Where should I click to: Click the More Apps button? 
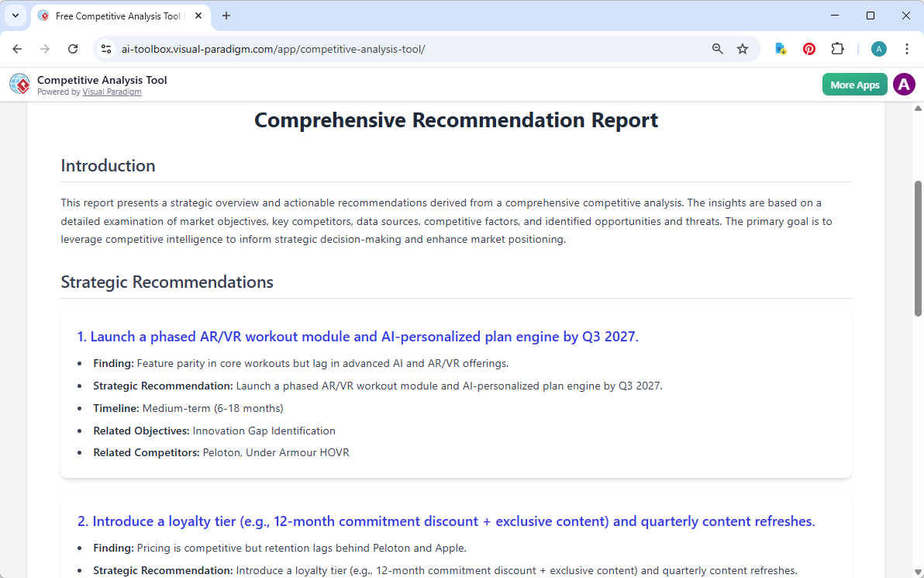pos(854,84)
